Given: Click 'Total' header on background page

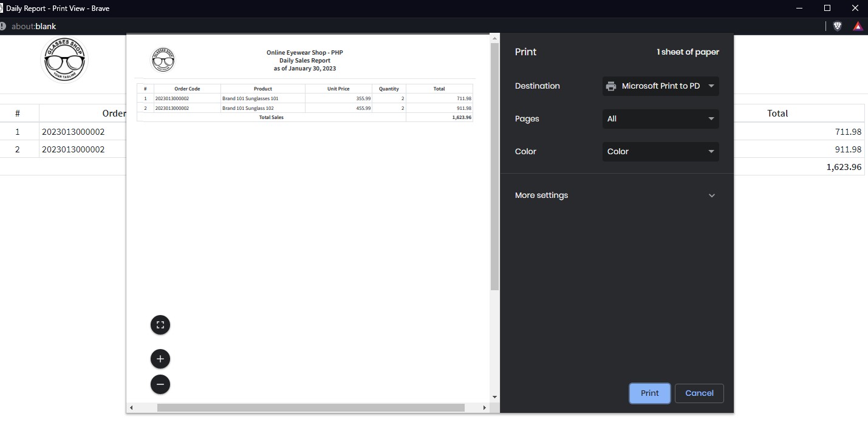Looking at the screenshot, I should [777, 114].
